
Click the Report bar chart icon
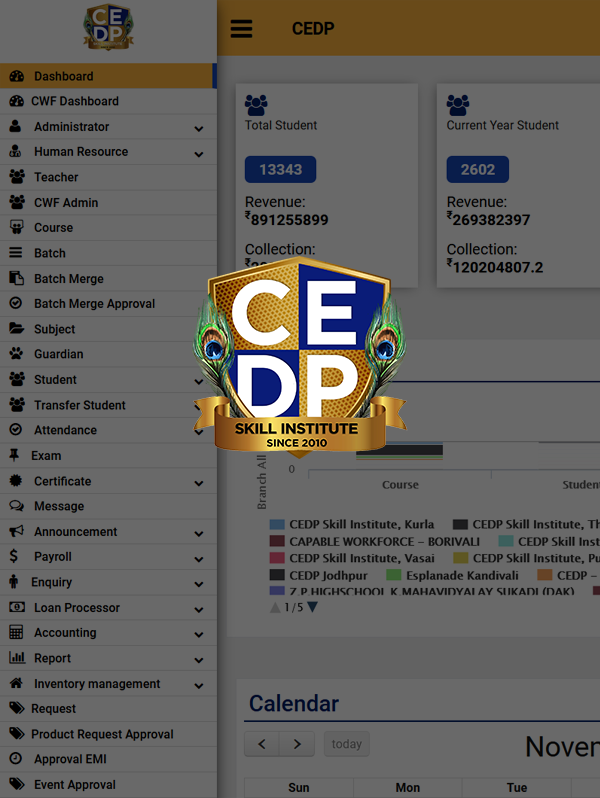(17, 658)
